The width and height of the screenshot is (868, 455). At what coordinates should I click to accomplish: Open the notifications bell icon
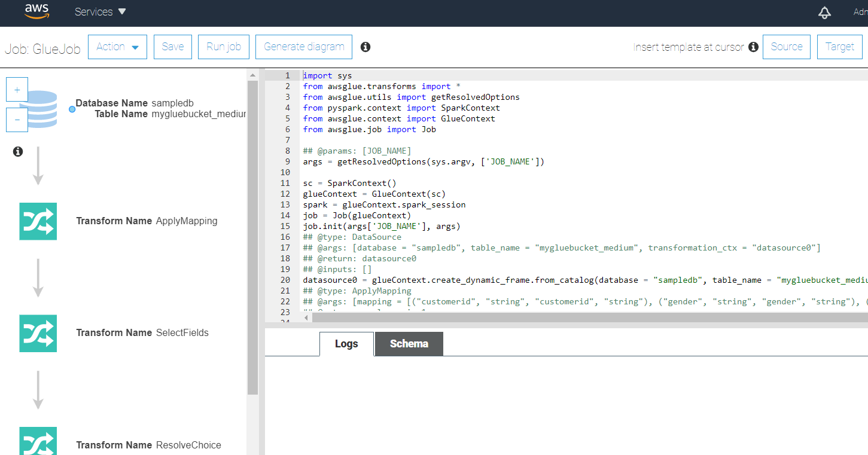point(824,13)
